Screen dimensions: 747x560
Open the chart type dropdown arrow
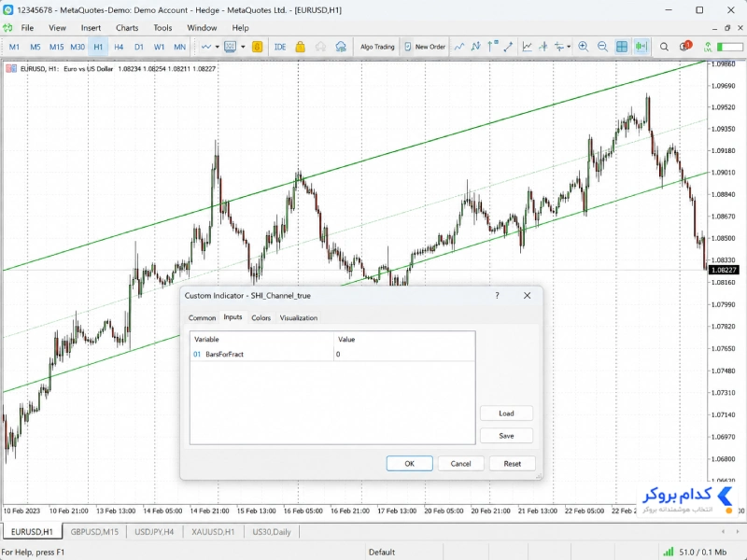point(218,47)
